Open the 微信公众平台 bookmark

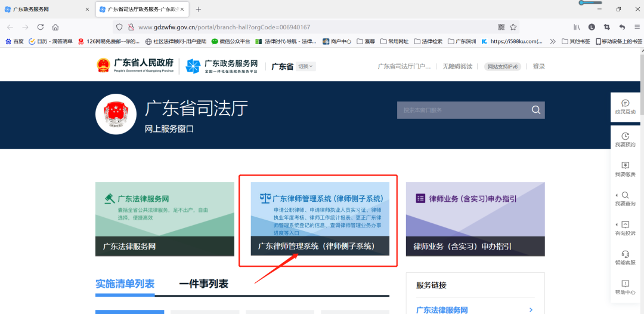click(231, 41)
